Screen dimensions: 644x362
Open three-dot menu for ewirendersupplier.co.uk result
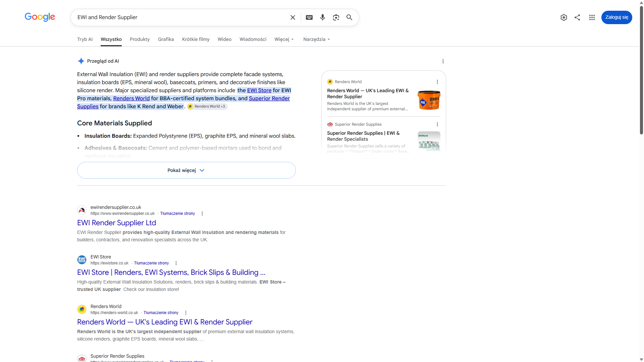202,214
